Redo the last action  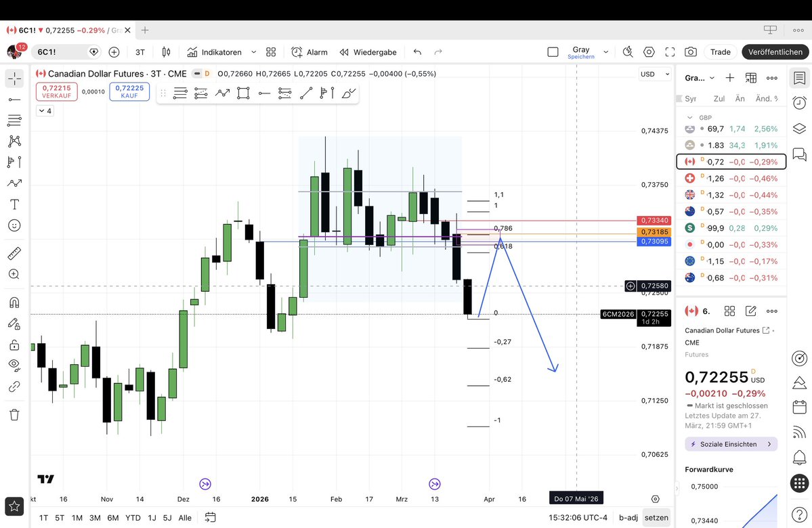coord(438,51)
